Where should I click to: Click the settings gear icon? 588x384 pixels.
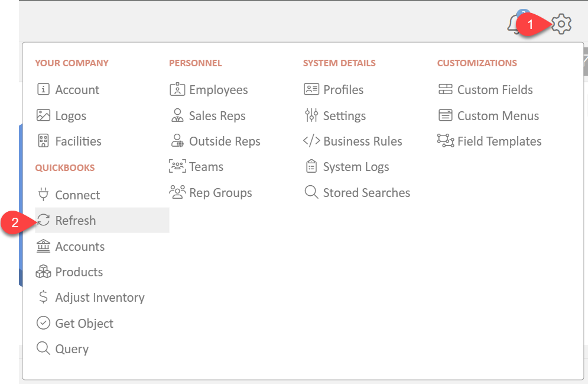click(x=561, y=24)
